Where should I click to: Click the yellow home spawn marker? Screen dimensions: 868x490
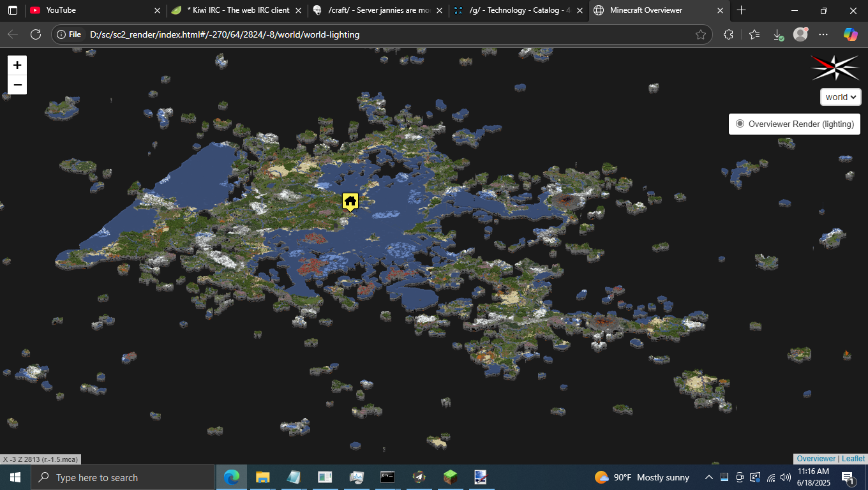pyautogui.click(x=350, y=202)
